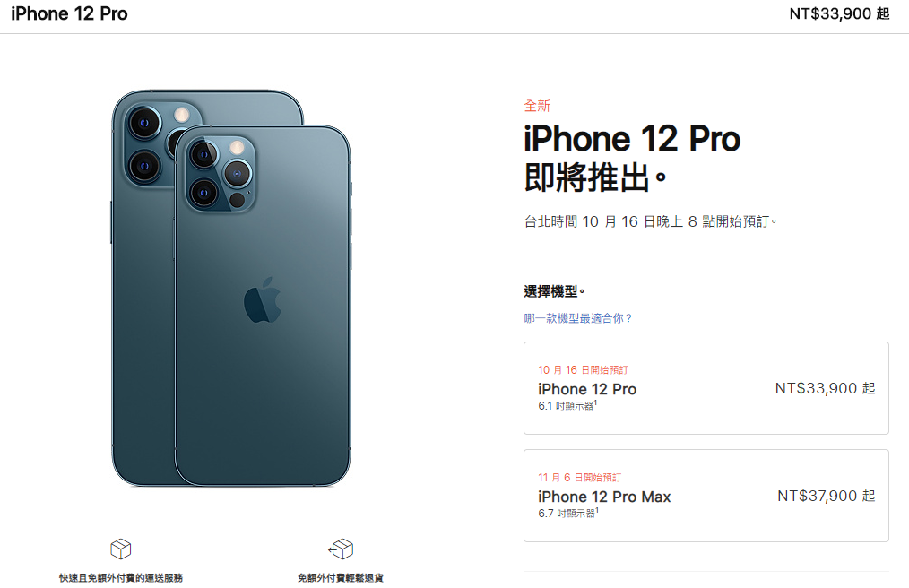
Task: Click the NT$33,900 起 price in Pro card
Action: tap(825, 388)
